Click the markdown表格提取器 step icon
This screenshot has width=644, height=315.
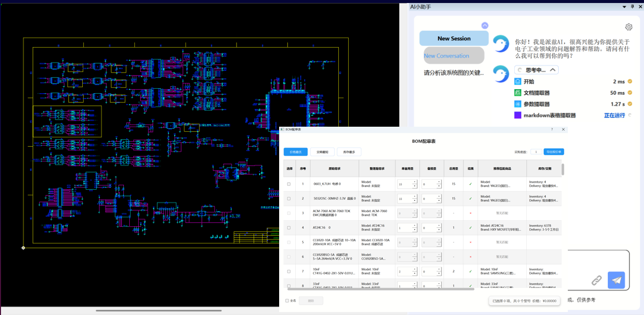pos(518,115)
